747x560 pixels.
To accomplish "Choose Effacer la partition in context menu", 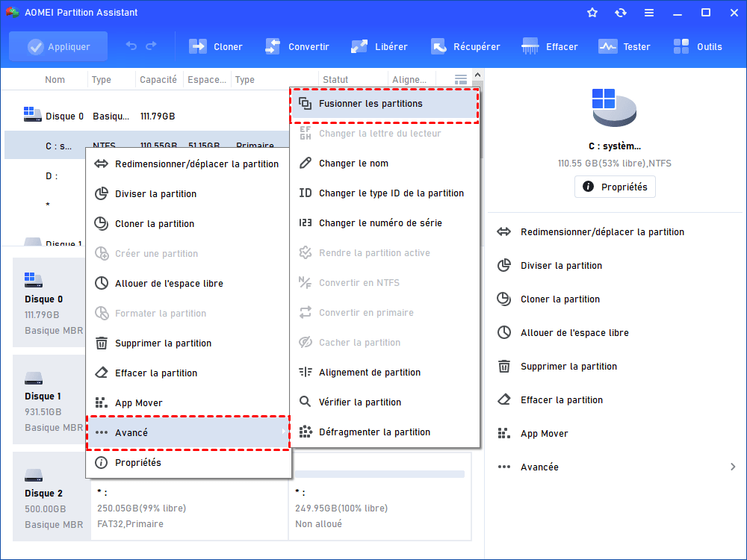I will coord(187,373).
